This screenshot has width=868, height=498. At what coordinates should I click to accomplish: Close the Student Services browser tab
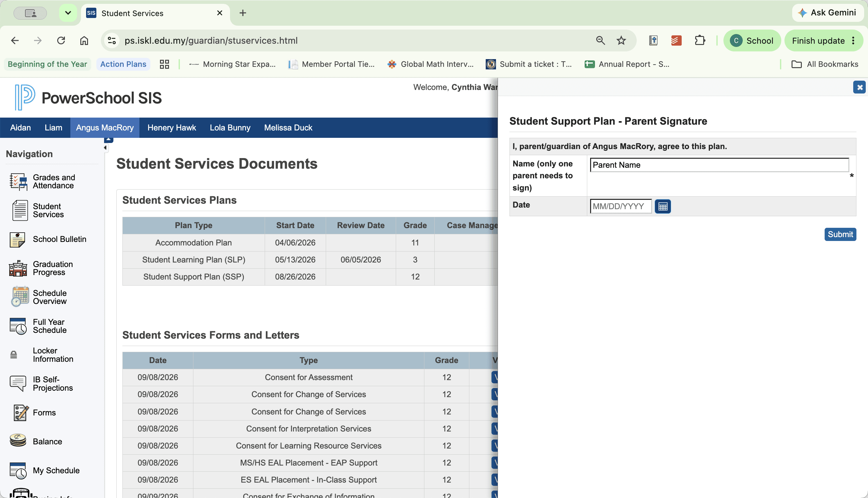[219, 13]
